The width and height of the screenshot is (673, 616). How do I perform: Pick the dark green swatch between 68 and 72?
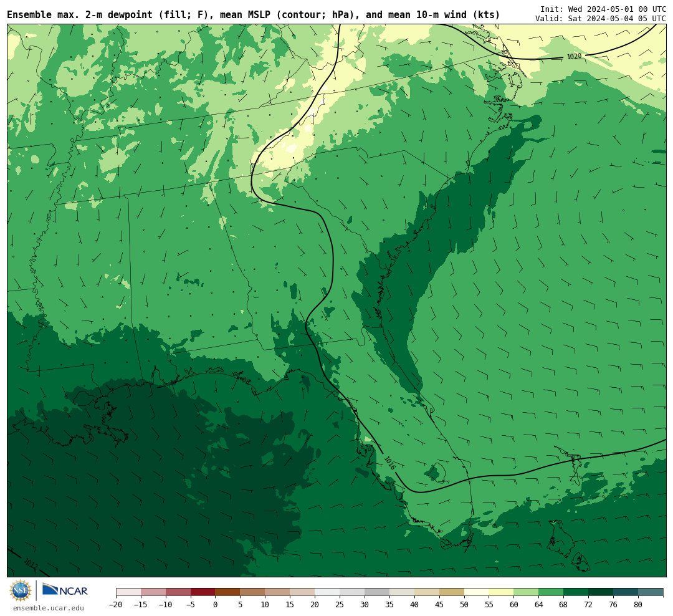[x=576, y=592]
